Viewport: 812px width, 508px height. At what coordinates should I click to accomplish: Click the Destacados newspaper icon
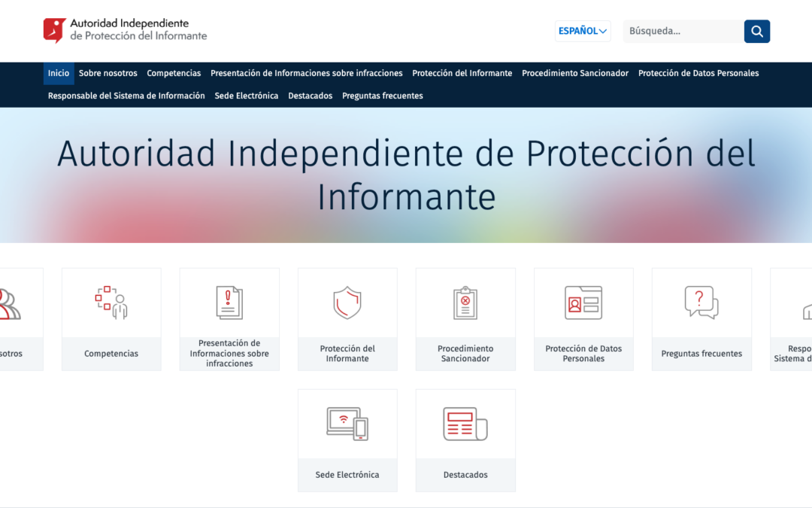click(465, 424)
